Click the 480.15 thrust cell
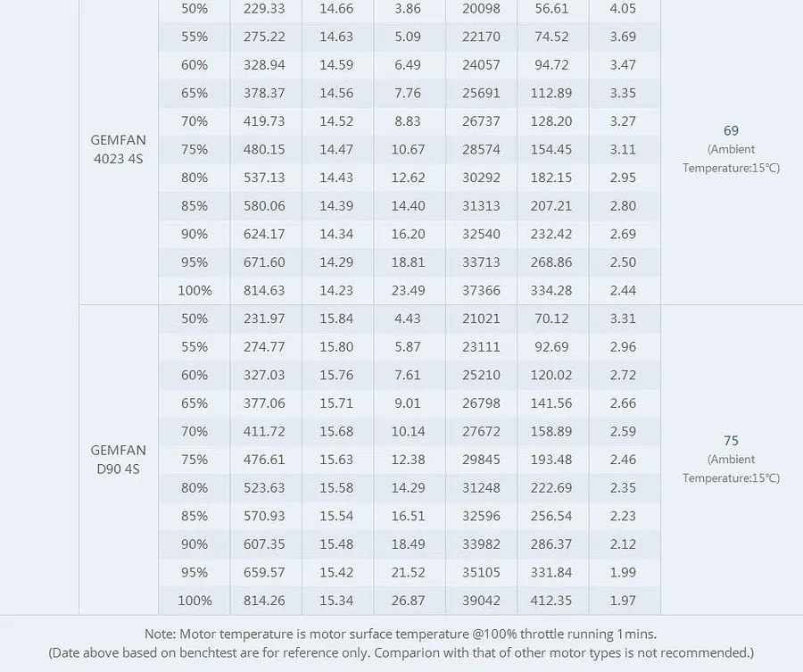The height and width of the screenshot is (672, 803). click(264, 150)
